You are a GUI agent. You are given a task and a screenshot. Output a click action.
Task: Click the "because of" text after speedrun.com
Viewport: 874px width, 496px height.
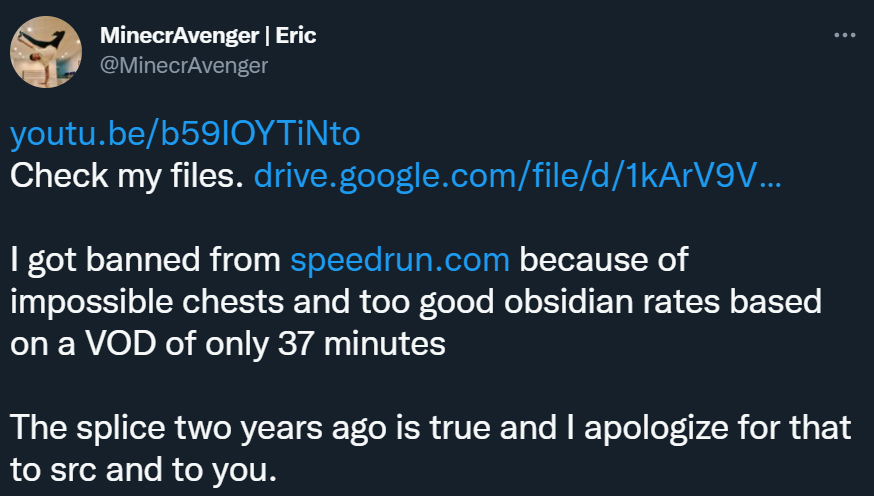click(x=599, y=261)
